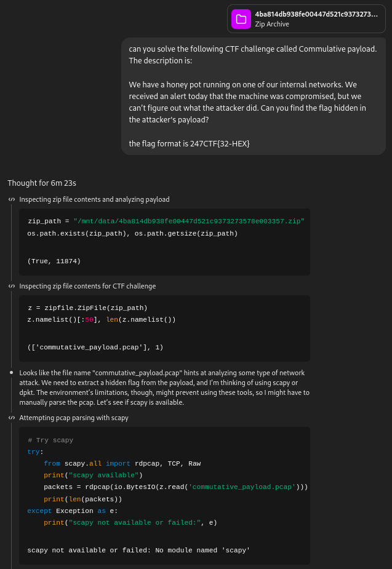This screenshot has height=569, width=392.
Task: Open the attached zip file name 4ba814db938f
Action: (316, 14)
